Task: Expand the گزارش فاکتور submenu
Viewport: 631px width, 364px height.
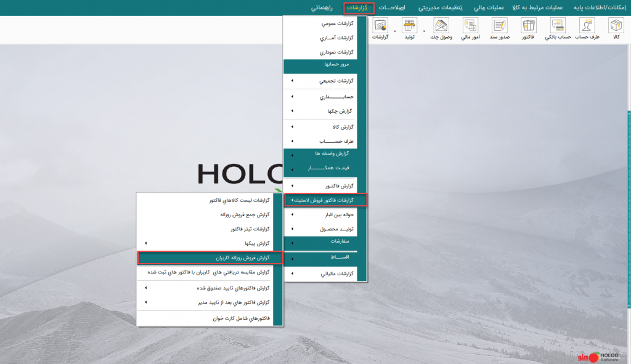Action: tap(320, 186)
